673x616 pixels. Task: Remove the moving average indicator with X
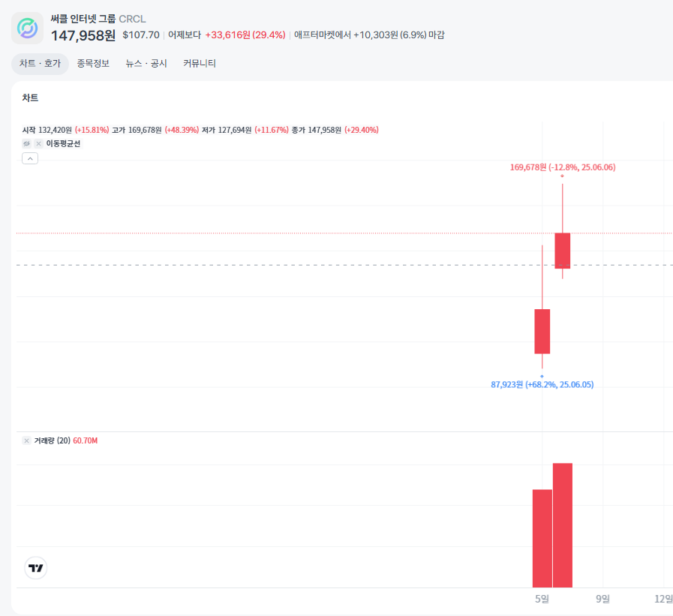pos(38,143)
